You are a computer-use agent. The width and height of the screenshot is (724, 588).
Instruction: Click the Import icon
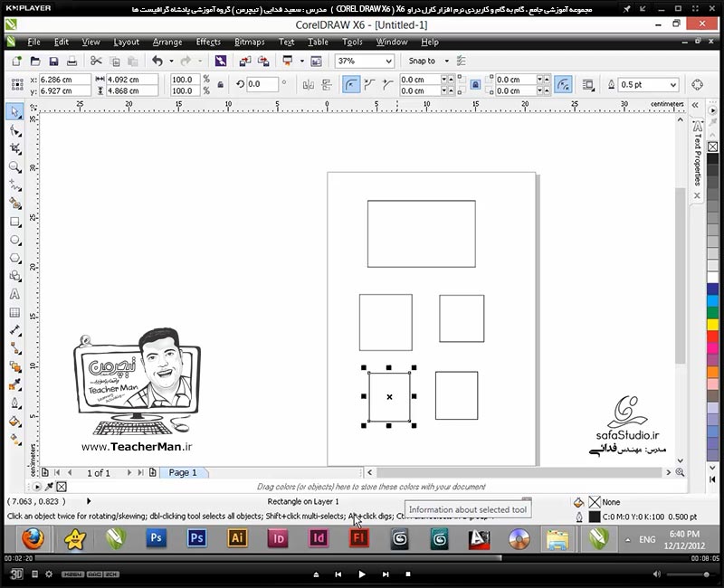244,61
